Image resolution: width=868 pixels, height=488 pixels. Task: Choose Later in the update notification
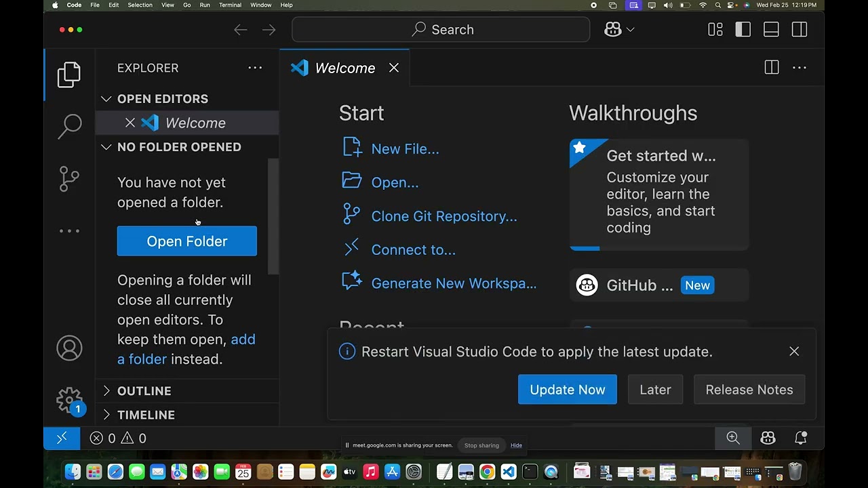tap(655, 390)
